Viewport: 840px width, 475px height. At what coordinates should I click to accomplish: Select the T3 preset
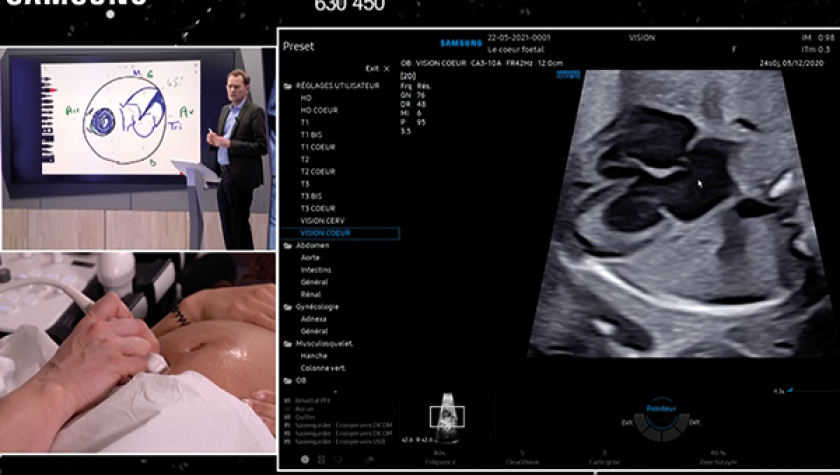click(x=305, y=184)
